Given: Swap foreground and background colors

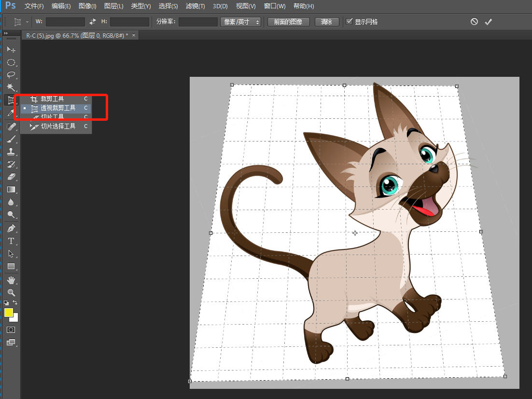Looking at the screenshot, I should [x=15, y=302].
